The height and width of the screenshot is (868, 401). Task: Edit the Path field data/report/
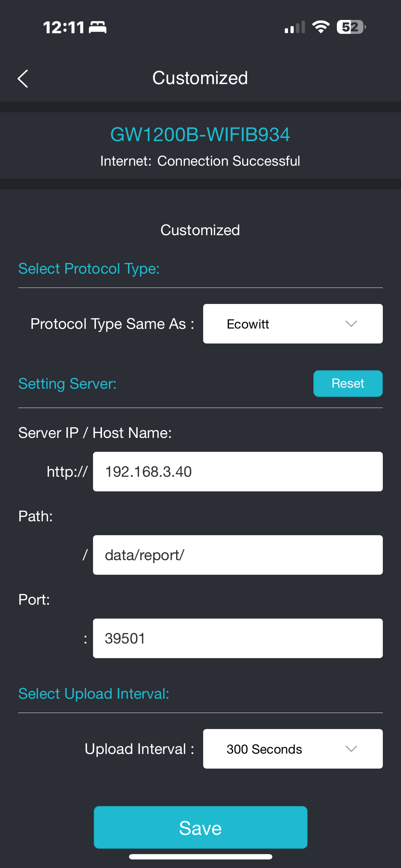(x=238, y=555)
